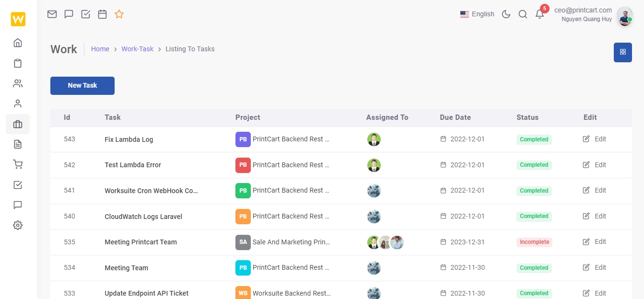644x299 pixels.
Task: Open the clipboard icon in sidebar
Action: (x=18, y=63)
